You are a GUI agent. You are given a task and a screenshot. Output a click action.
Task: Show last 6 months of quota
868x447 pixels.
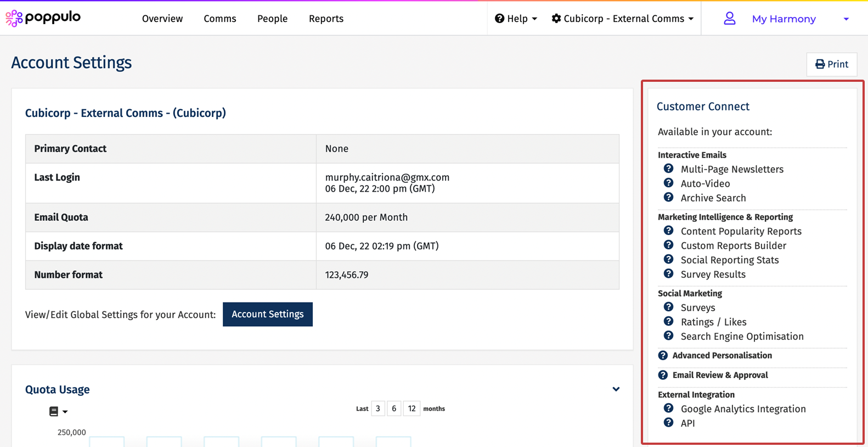(394, 409)
